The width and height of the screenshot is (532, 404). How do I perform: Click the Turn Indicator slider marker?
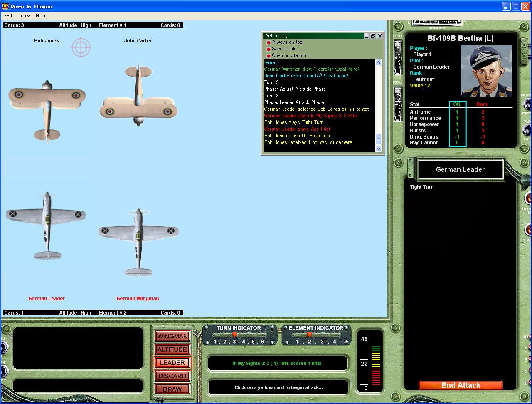(x=234, y=335)
